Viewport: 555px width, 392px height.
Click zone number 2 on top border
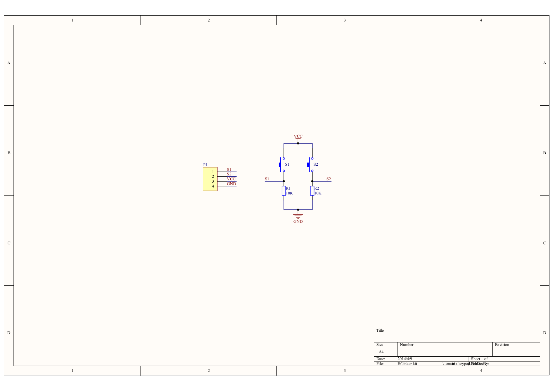[x=209, y=20]
